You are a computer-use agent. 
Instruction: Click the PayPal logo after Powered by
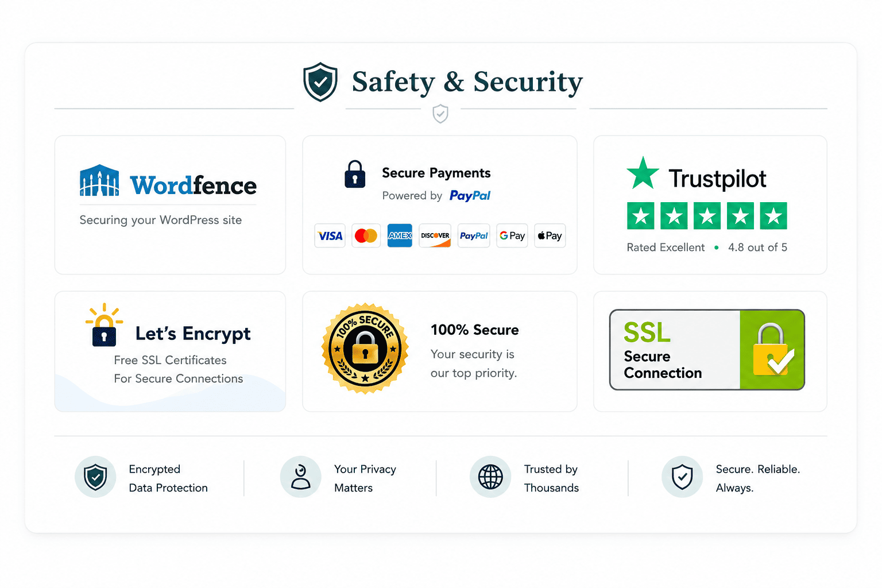point(470,196)
